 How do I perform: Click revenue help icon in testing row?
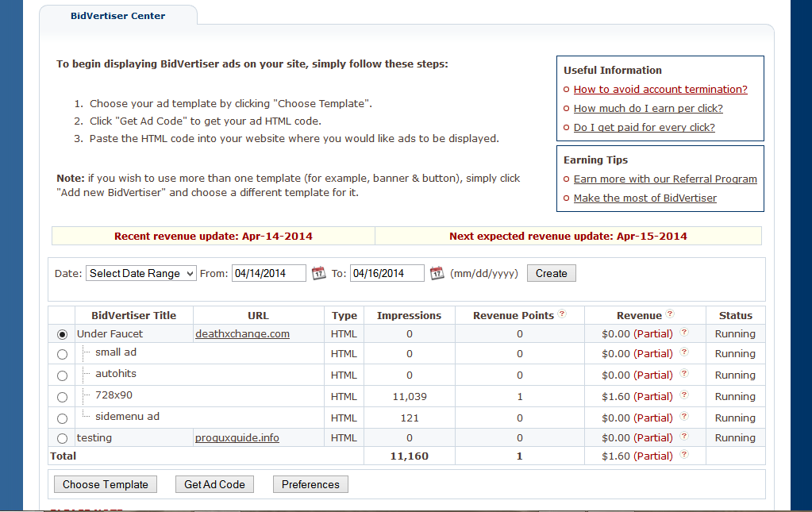click(x=684, y=437)
